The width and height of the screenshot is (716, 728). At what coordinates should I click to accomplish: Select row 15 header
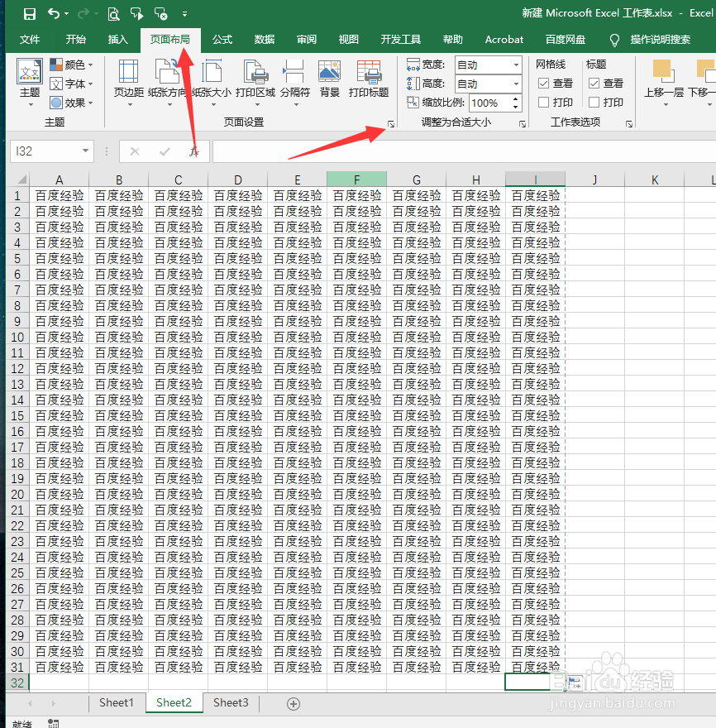pyautogui.click(x=17, y=415)
